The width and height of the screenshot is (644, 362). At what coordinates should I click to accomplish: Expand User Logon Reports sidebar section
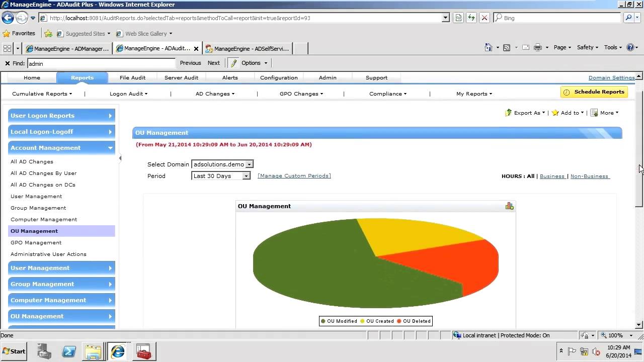pyautogui.click(x=61, y=116)
